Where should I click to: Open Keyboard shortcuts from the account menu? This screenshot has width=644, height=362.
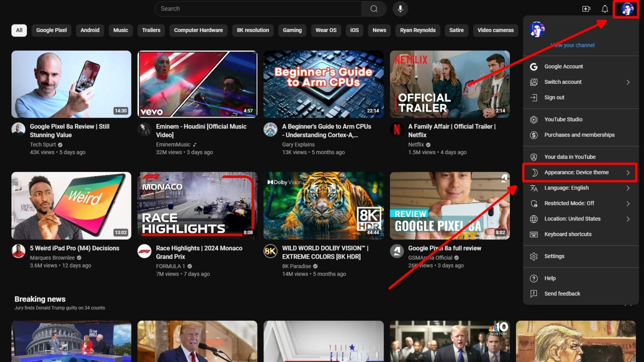click(568, 234)
